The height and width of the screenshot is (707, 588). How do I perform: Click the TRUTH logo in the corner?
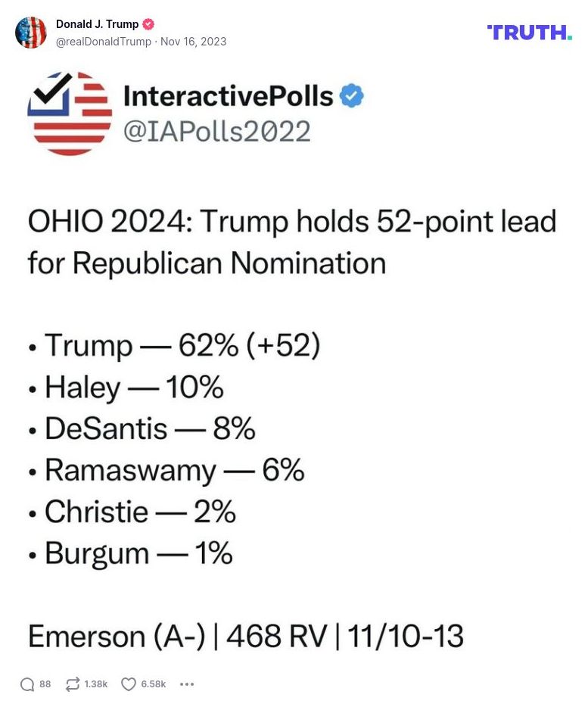pos(529,33)
